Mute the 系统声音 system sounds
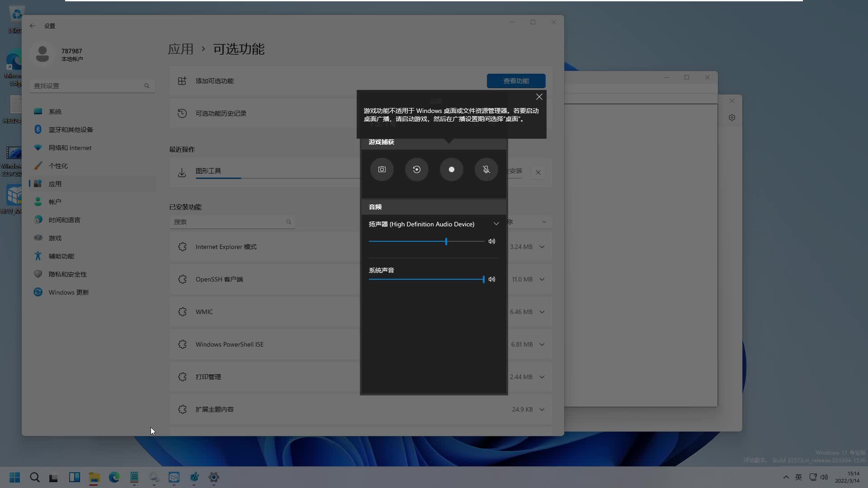This screenshot has height=488, width=868. [492, 279]
